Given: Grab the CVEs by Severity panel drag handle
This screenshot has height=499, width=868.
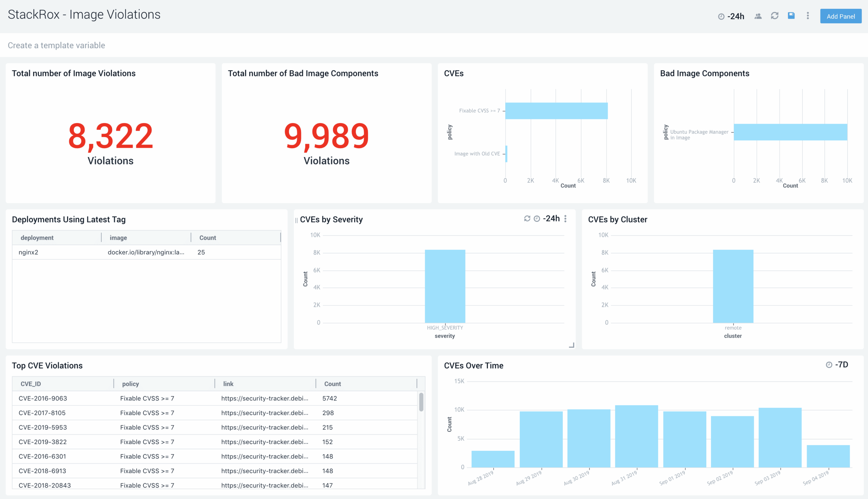Looking at the screenshot, I should click(x=296, y=220).
